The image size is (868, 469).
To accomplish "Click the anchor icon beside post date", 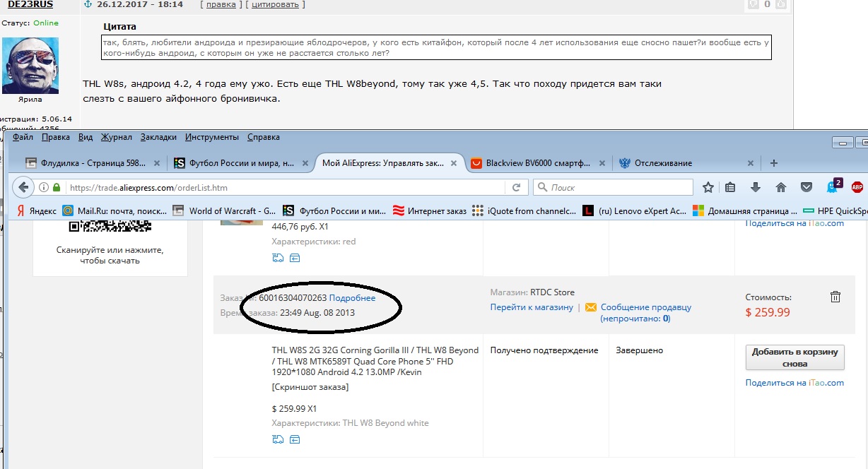I will pos(88,4).
